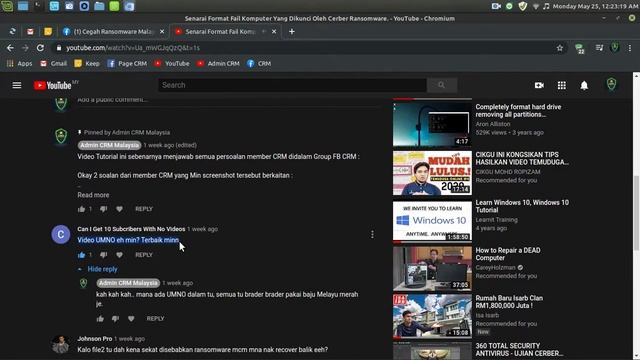Open the YouTube apps grid icon
This screenshot has width=640, height=360.
pyautogui.click(x=562, y=85)
